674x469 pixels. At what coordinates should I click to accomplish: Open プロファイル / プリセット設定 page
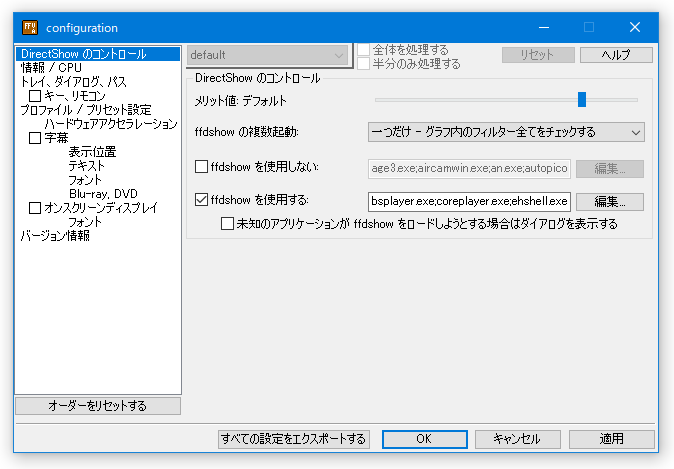pos(86,110)
